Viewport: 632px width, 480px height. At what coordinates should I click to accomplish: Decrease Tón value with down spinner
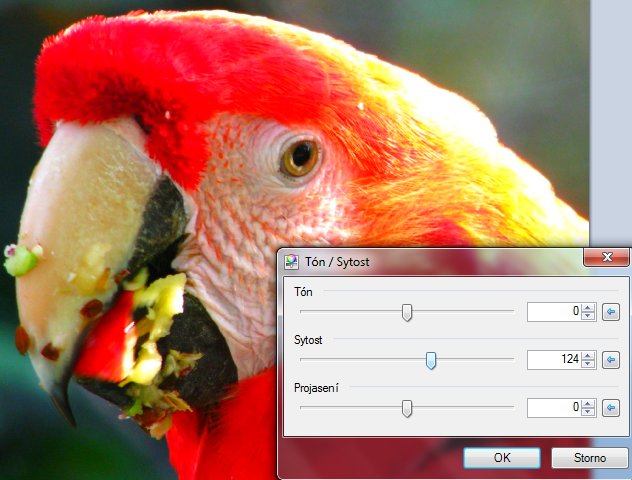click(588, 316)
